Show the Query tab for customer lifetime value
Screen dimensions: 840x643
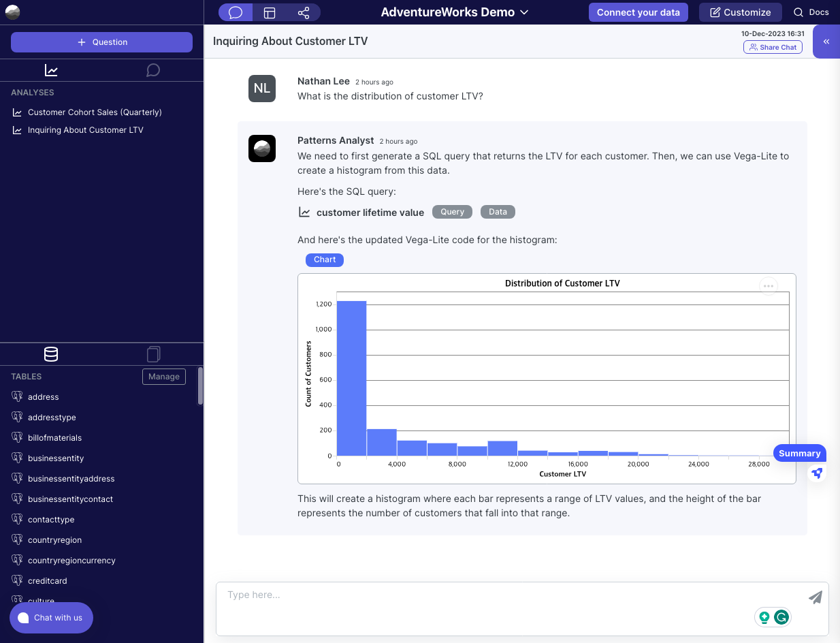tap(452, 212)
